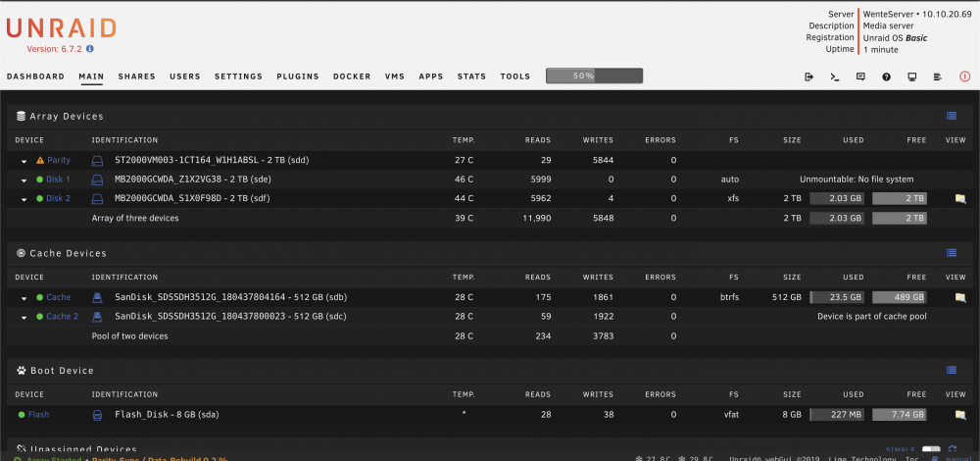Screen dimensions: 980x461
Task: Open the TOOLS menu tab
Action: click(515, 77)
